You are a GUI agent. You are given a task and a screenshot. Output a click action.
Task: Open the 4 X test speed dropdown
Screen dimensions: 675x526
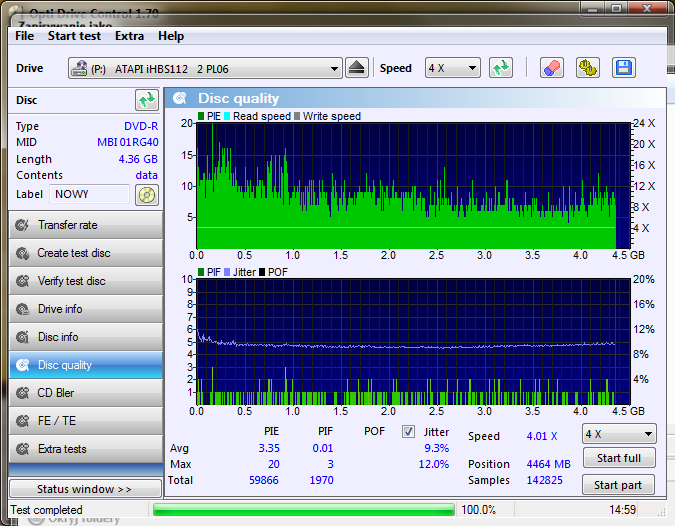(619, 434)
